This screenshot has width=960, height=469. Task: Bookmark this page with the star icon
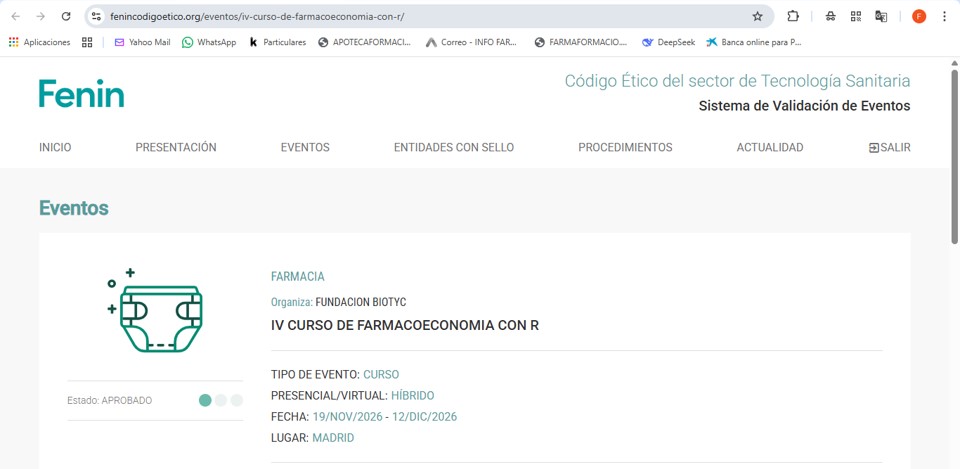click(757, 16)
